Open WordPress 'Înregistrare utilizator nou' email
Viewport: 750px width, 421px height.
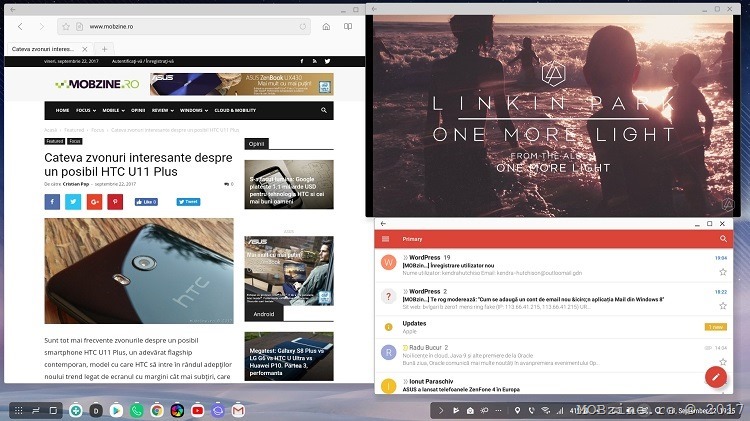(x=553, y=265)
